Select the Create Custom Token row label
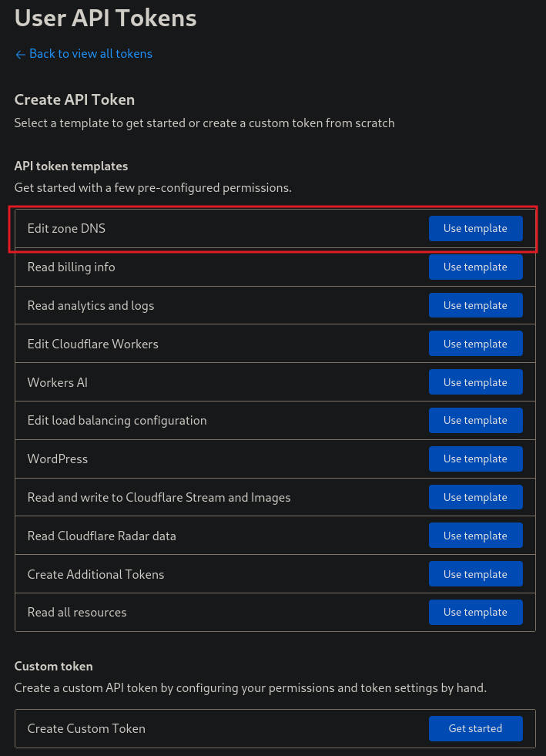 tap(86, 728)
